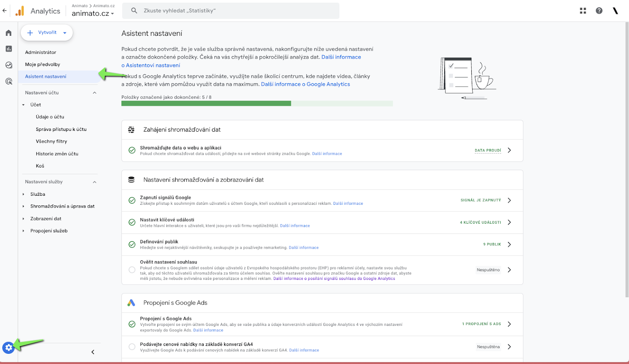Collapse the Nastavení služby section
Image resolution: width=629 pixels, height=364 pixels.
pos(94,182)
